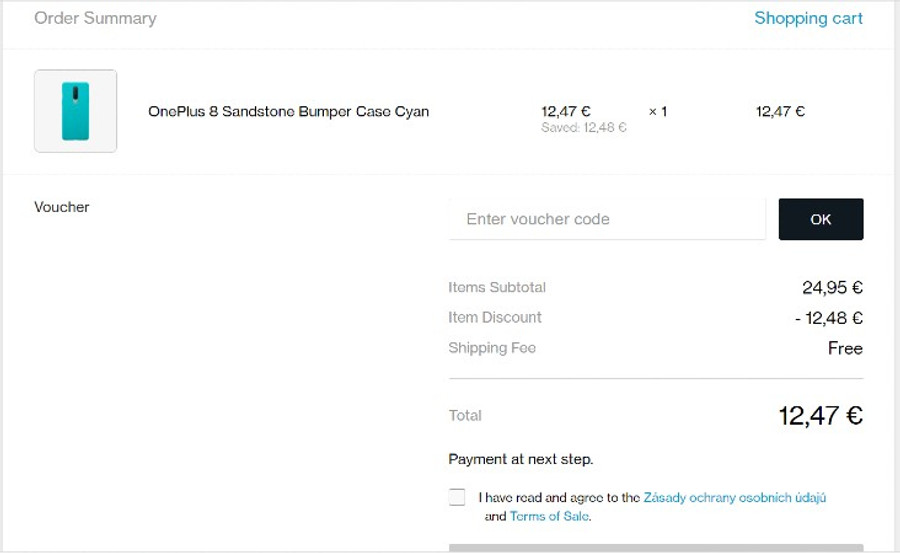Click the Saved: 12,48 € text

pyautogui.click(x=583, y=128)
